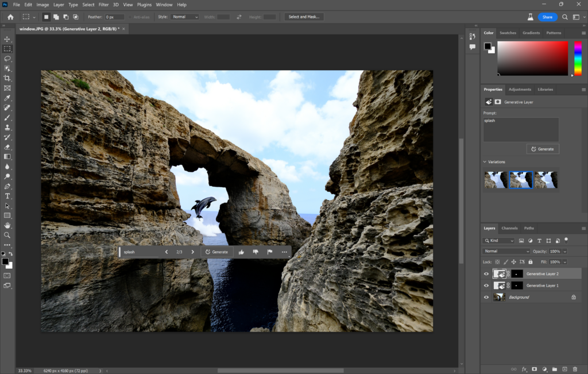Screen dimensions: 588x374
Task: Open the Create new layer icon
Action: click(x=564, y=369)
